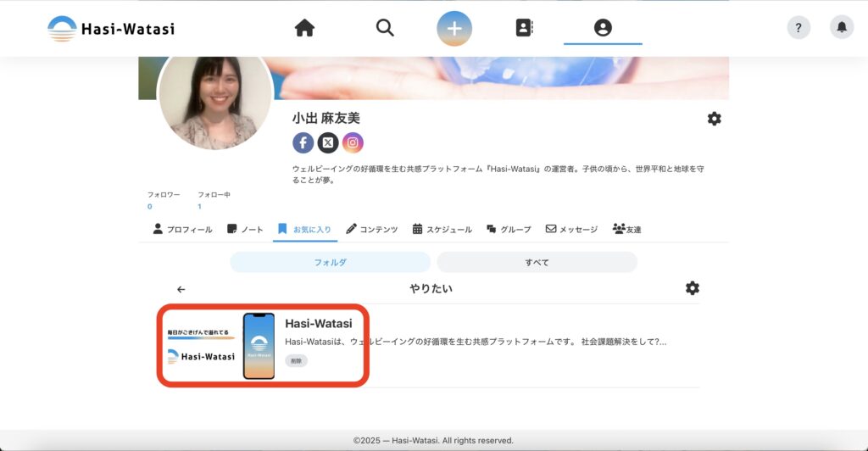Check notifications bell icon
The width and height of the screenshot is (868, 451).
[x=842, y=27]
